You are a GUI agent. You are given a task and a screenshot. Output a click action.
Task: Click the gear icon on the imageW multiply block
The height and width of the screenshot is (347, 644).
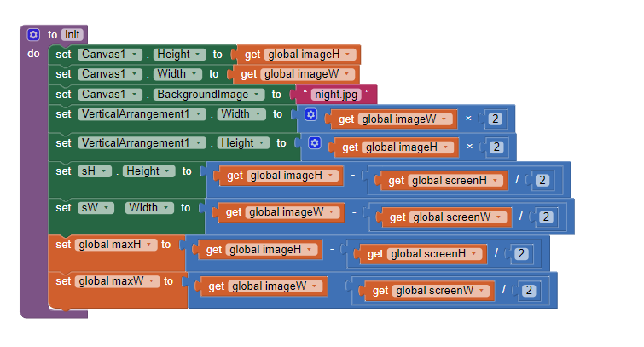tap(310, 114)
